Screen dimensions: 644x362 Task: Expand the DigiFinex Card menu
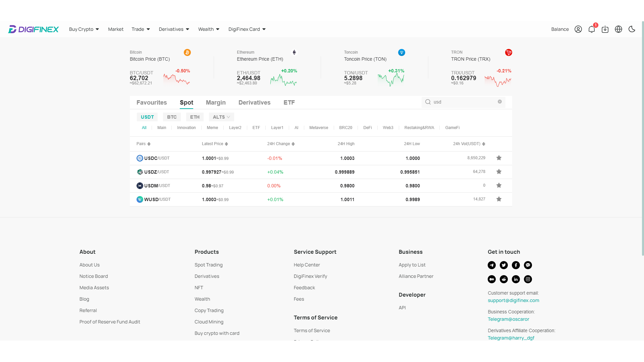tap(247, 29)
